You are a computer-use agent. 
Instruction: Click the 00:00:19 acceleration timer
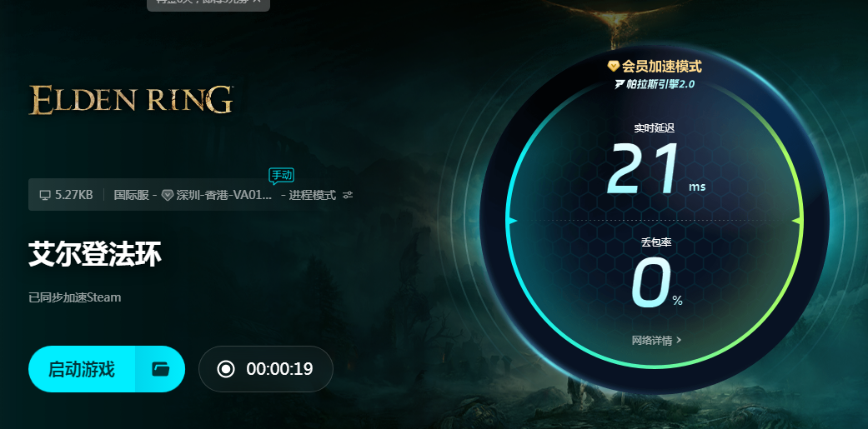pyautogui.click(x=279, y=369)
